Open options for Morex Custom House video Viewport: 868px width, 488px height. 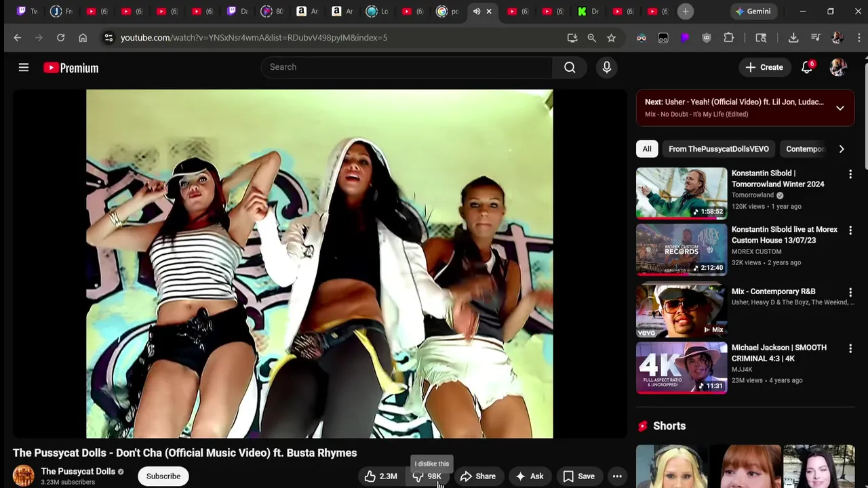(x=850, y=230)
